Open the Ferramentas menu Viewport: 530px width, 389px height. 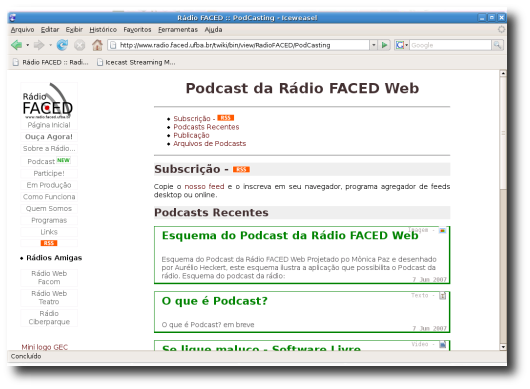(x=178, y=30)
